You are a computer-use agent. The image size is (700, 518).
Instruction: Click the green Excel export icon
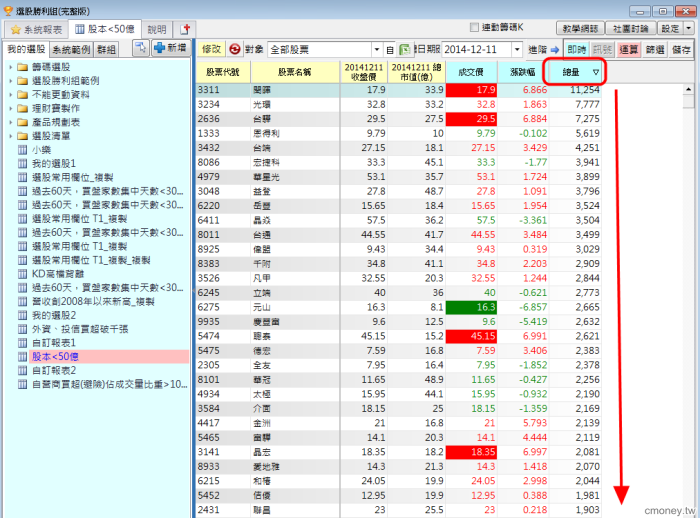click(x=404, y=50)
